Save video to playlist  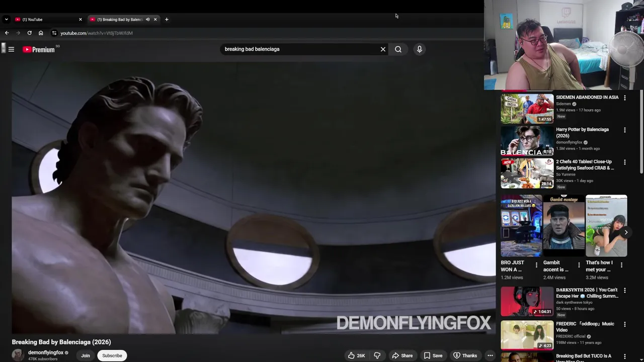pyautogui.click(x=433, y=355)
